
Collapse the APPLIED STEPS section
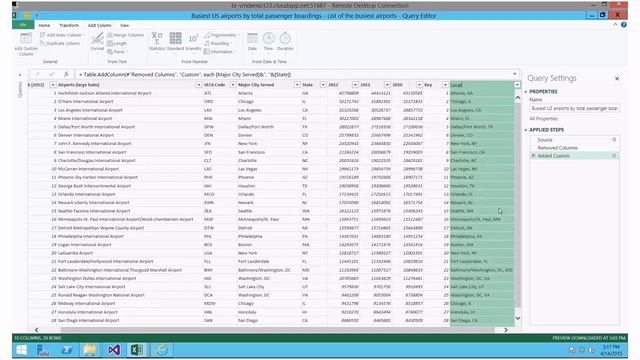tap(526, 130)
